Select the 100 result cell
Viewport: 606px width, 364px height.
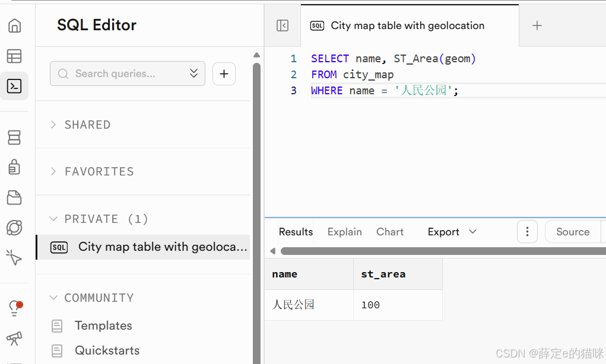398,305
